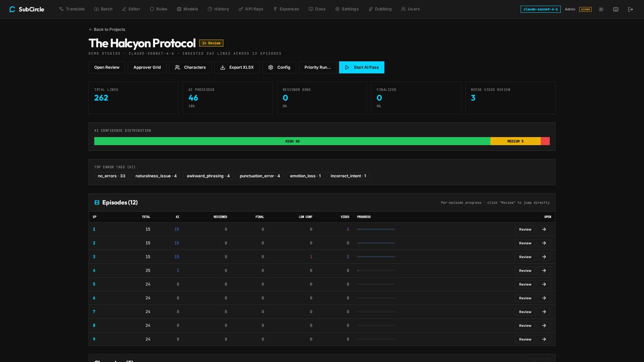Click the claude-sonnet-4-6 model badge
Image resolution: width=644 pixels, height=362 pixels.
click(x=540, y=9)
